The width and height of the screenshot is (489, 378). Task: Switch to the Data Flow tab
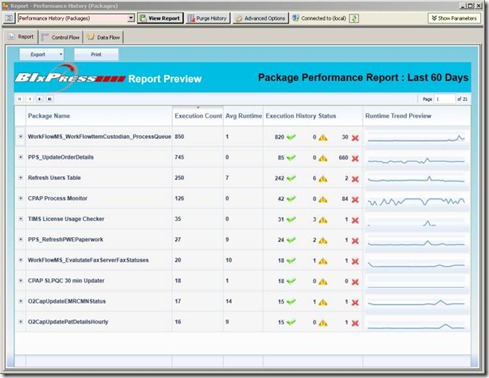pos(104,37)
